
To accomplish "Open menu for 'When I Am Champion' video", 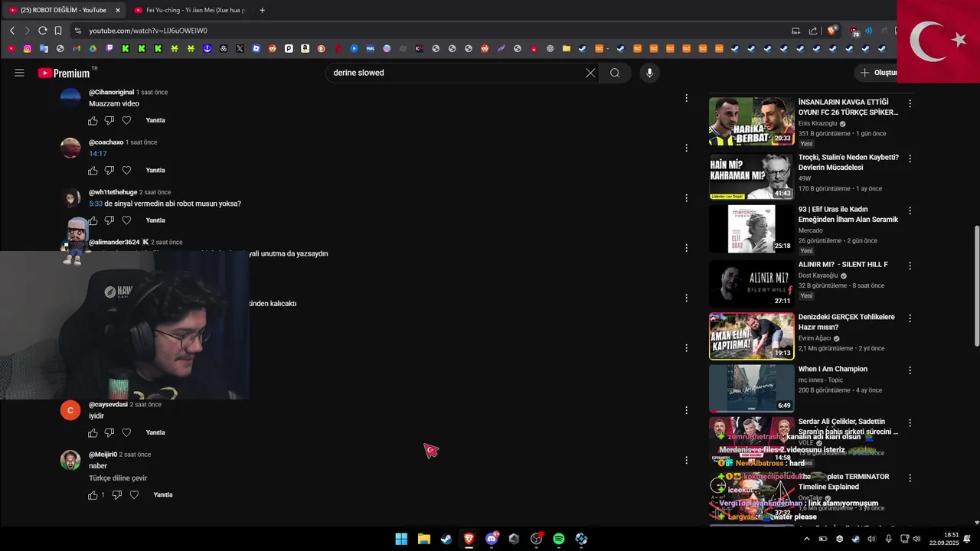I will (910, 370).
